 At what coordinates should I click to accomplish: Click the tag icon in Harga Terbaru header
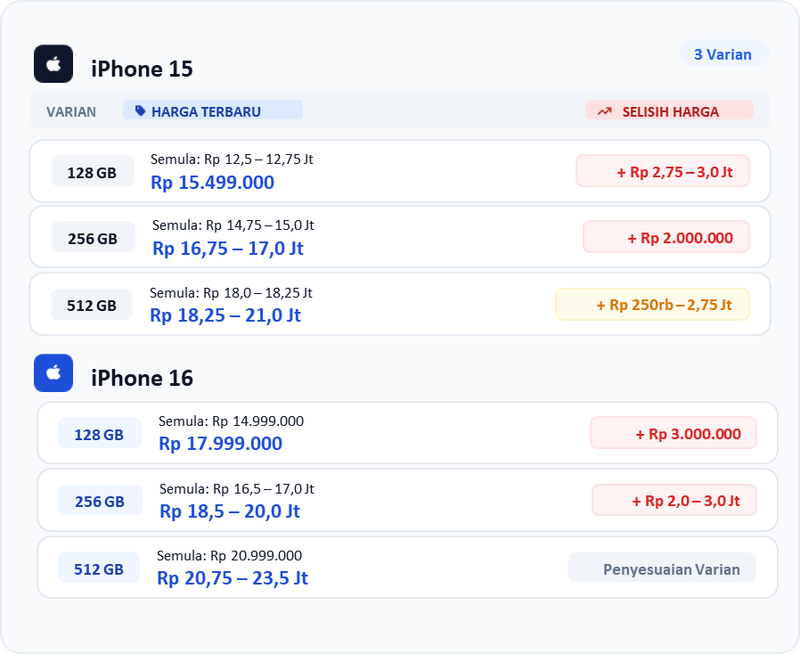140,111
